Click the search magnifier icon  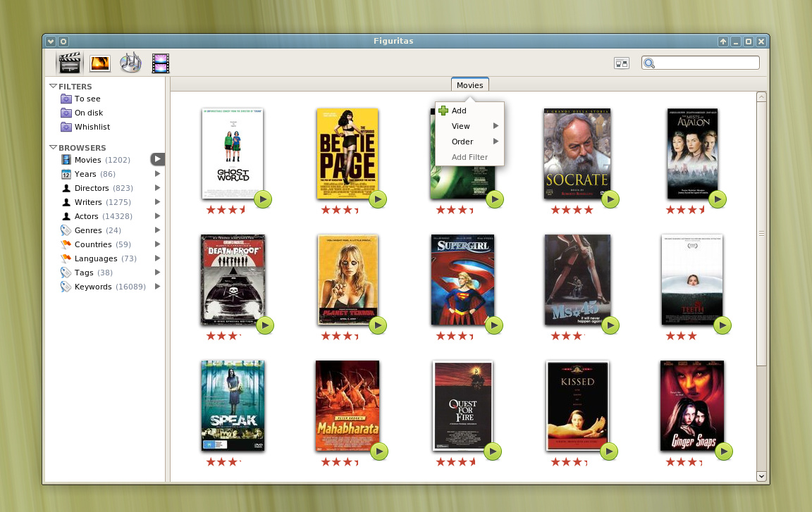point(649,63)
